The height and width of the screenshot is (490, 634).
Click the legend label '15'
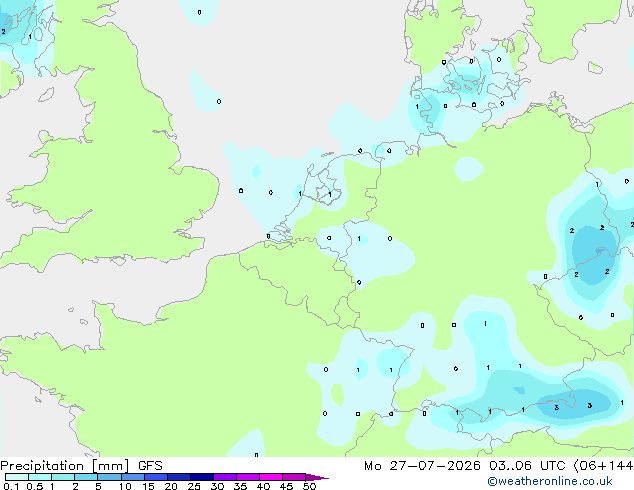click(148, 486)
